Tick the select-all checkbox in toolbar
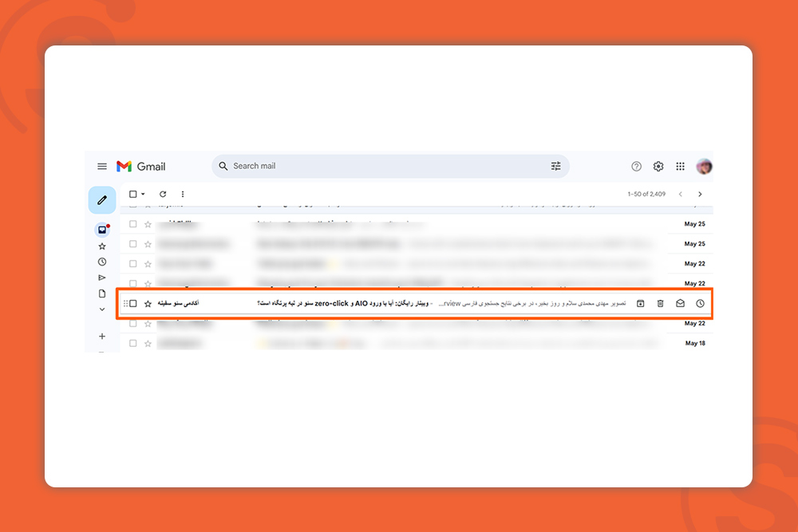Viewport: 798px width, 532px height. [132, 194]
